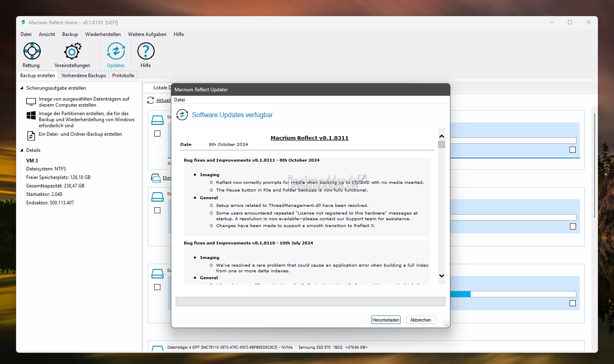
Task: Click the second disk drive icon
Action: point(157,197)
